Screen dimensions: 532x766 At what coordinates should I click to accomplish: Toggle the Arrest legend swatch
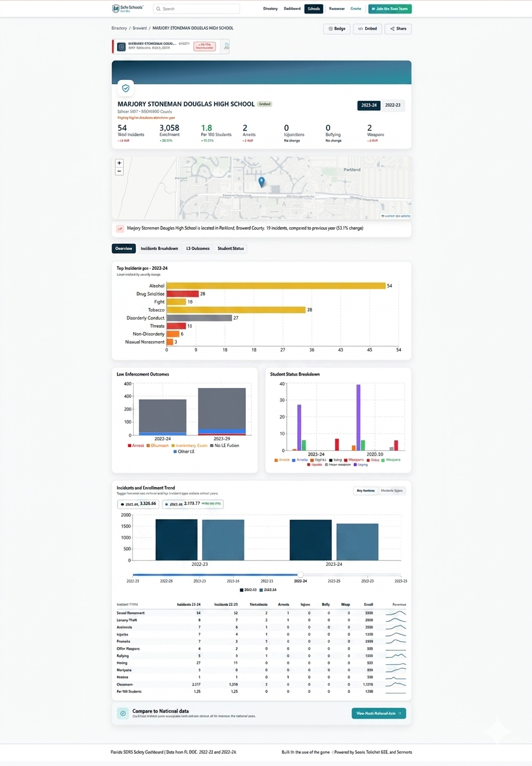tap(130, 445)
